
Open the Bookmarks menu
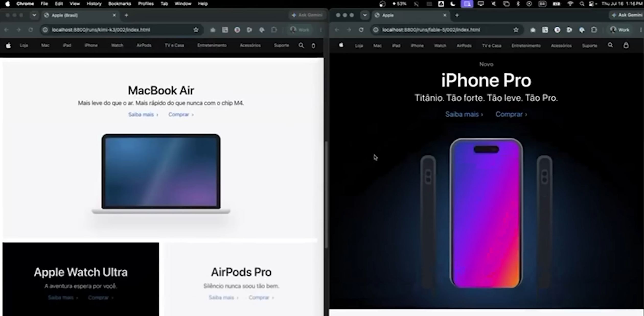pos(120,4)
